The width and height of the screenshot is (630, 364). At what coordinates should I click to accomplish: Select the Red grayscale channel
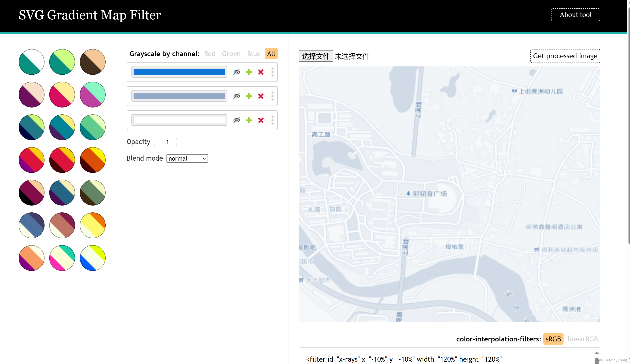209,54
